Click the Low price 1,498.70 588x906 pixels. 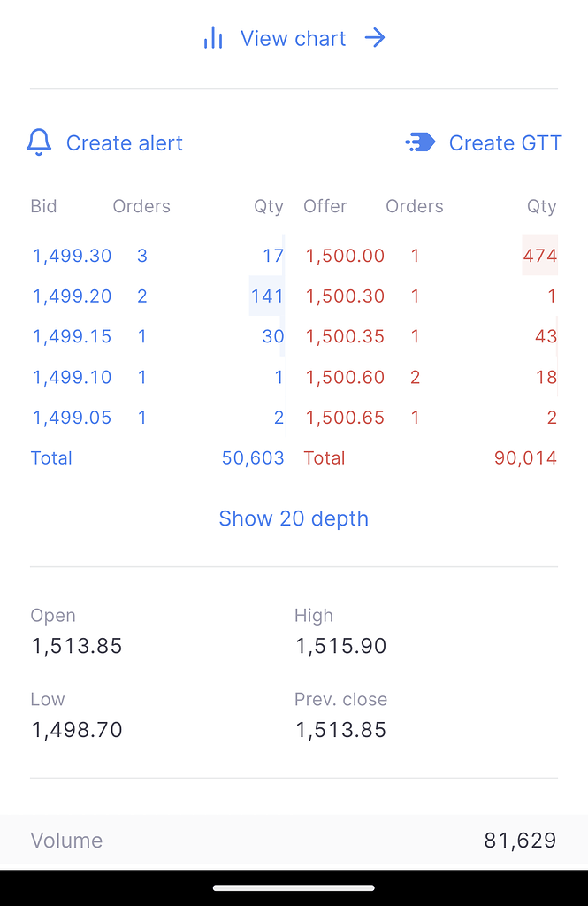click(x=74, y=730)
